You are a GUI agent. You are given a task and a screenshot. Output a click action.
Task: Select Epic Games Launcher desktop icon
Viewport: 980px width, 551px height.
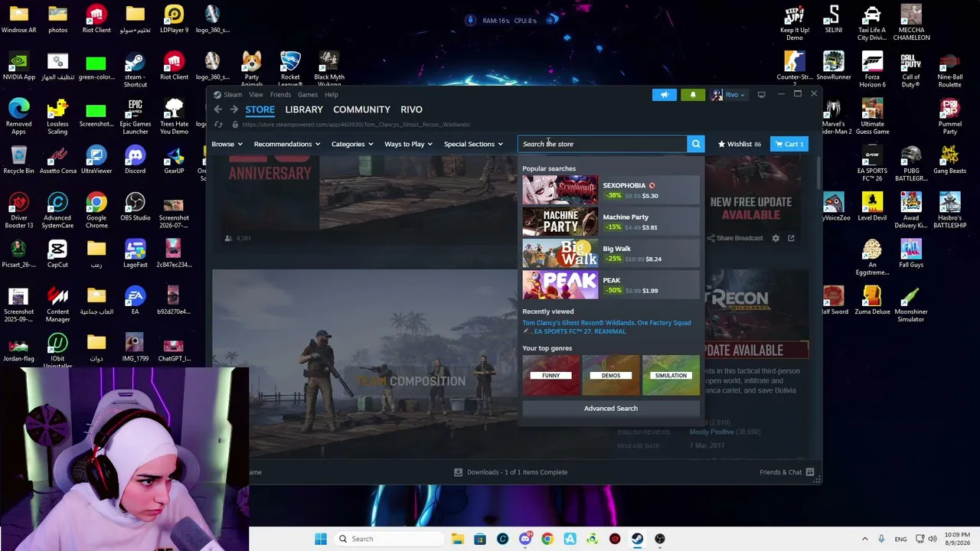(x=135, y=117)
